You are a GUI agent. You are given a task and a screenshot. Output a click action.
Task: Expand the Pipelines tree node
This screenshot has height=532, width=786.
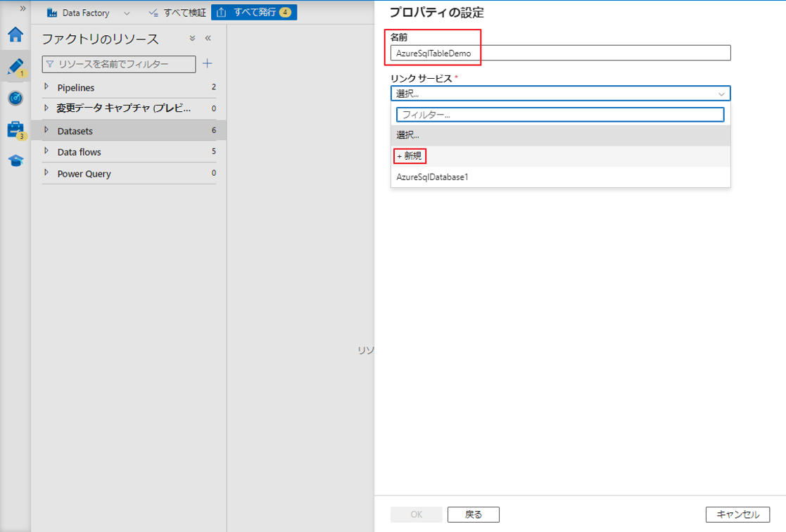tap(46, 87)
